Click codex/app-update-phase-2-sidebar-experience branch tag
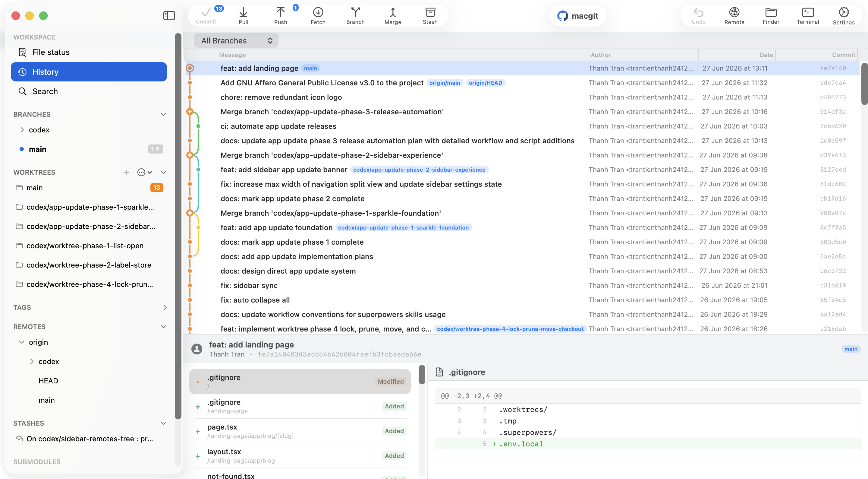 point(419,170)
